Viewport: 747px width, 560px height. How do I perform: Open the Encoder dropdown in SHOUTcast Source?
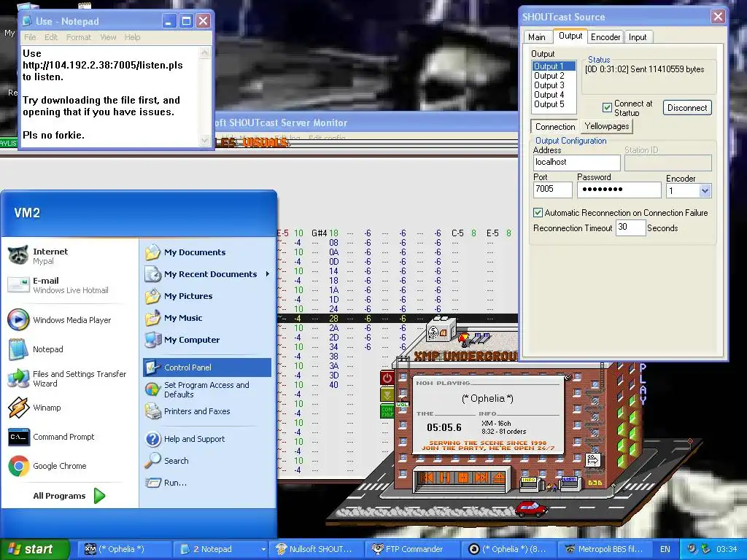[705, 191]
